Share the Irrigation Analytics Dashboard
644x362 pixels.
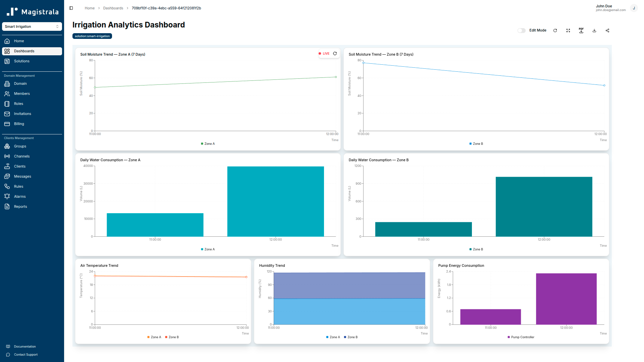607,31
